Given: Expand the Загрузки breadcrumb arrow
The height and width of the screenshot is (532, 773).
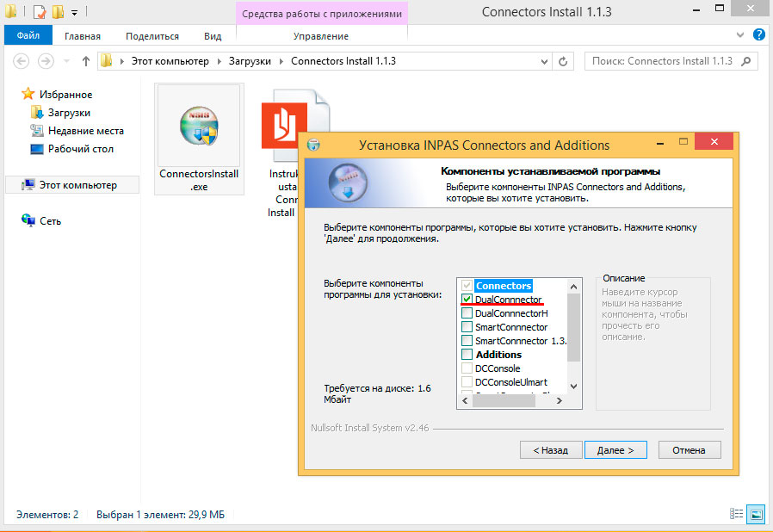Looking at the screenshot, I should [281, 62].
